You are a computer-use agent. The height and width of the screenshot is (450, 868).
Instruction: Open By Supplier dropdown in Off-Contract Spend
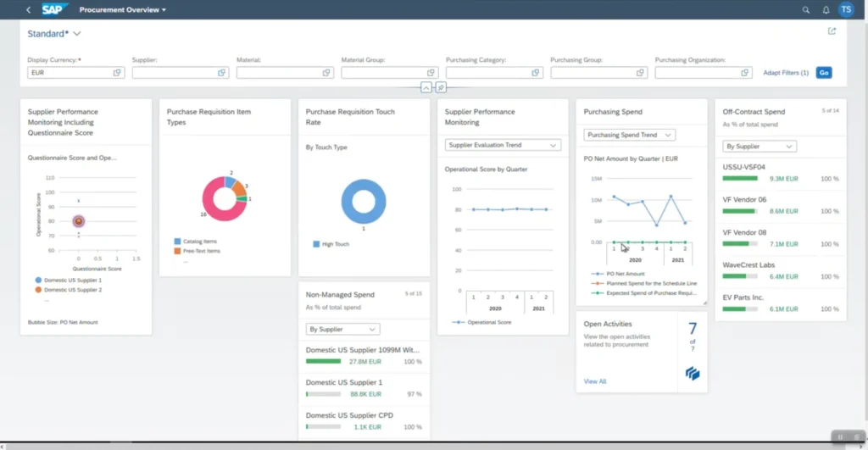coord(759,147)
